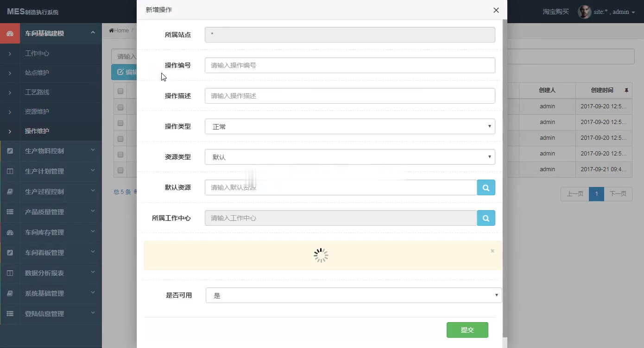Check the last table row checkbox
This screenshot has height=348, width=644.
pos(120,170)
